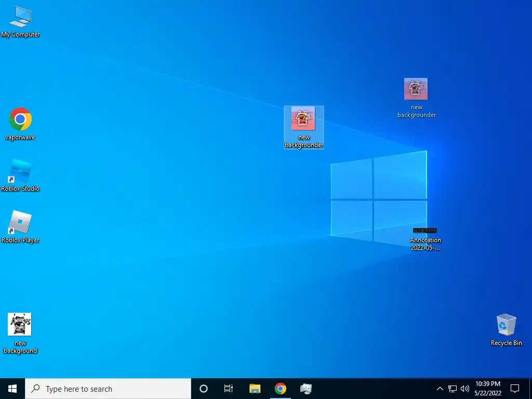Click the "My Computer" label text
532x399 pixels.
point(20,34)
